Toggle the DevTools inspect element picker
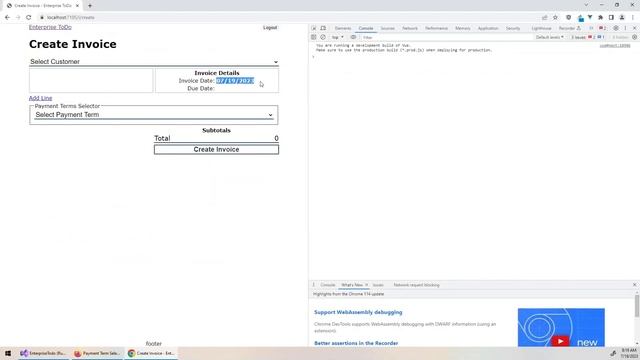Screen dimensions: 640x360 tap(313, 28)
